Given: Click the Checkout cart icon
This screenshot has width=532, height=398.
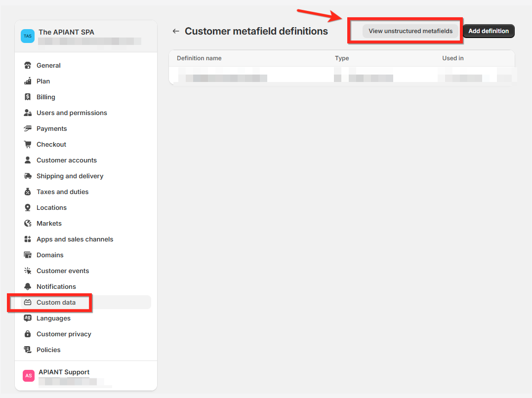Looking at the screenshot, I should [28, 144].
